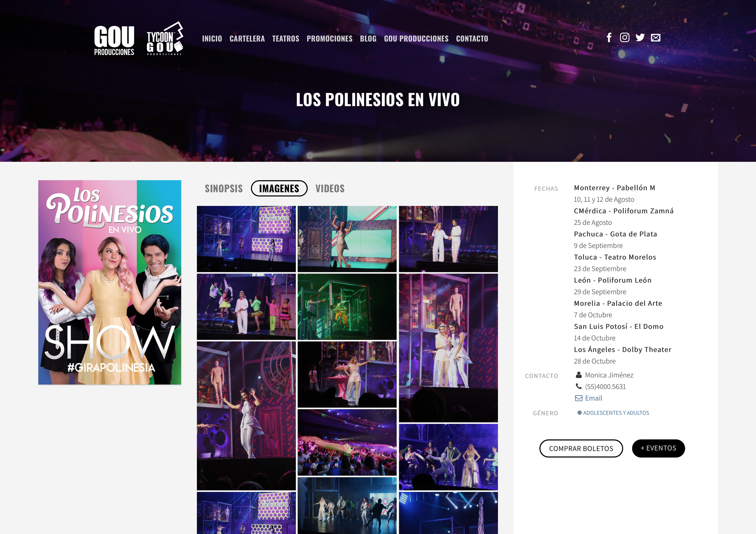
Task: Open bottom-left gallery photo of polka-dot stage
Action: [x=246, y=513]
